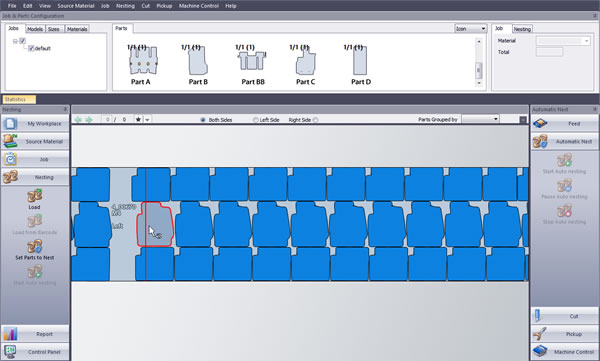
Task: Expand the Material dropdown
Action: click(563, 41)
